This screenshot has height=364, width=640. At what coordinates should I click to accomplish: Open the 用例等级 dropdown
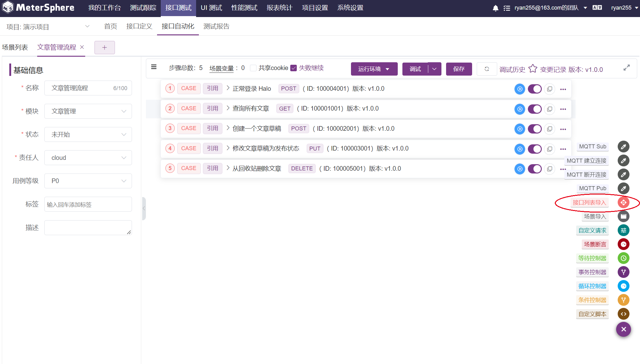pos(88,181)
